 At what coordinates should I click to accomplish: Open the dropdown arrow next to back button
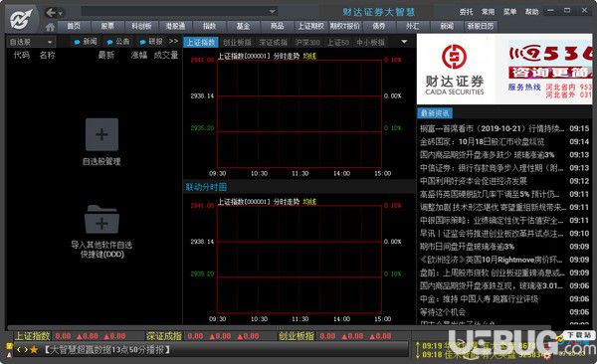tap(60, 13)
